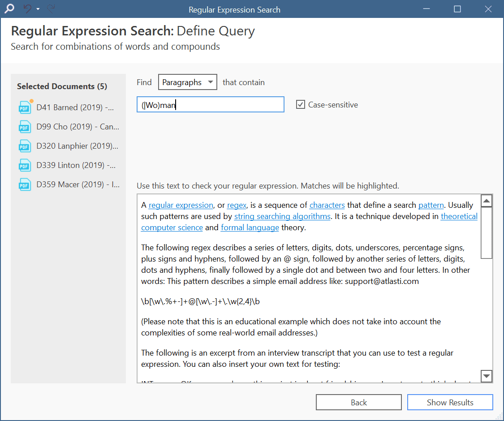This screenshot has height=421, width=504.
Task: Open the Paragraphs search unit dropdown
Action: [x=188, y=82]
